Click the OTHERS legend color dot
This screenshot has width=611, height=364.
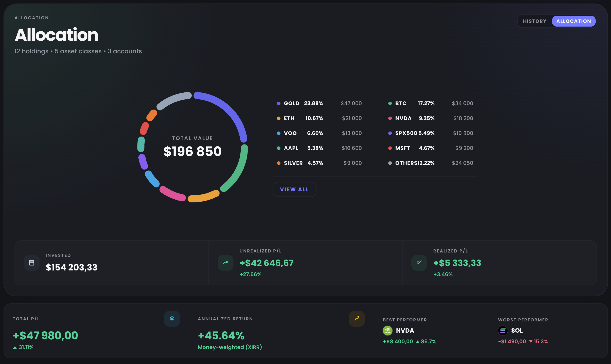pos(390,163)
